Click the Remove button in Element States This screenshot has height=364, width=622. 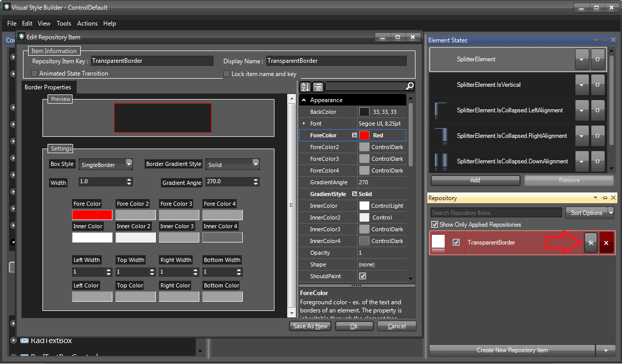(569, 180)
